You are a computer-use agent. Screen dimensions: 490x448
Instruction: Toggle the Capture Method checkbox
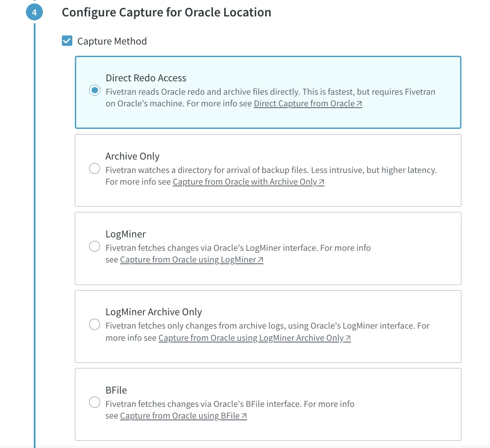point(67,41)
